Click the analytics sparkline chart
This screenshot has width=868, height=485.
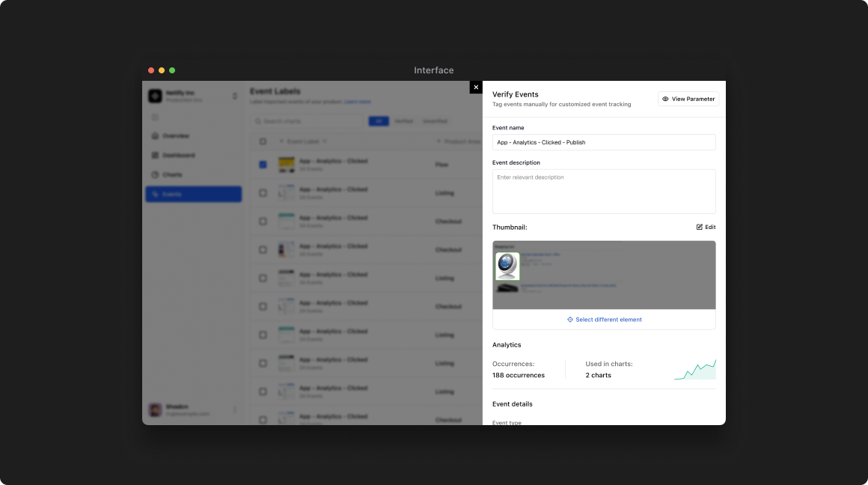click(695, 368)
